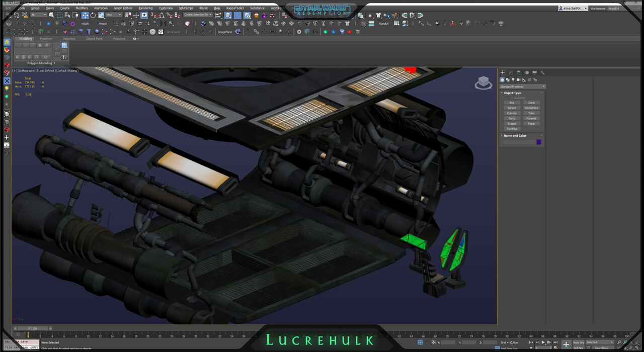
Task: Select Shapes category icon
Action: pos(508,80)
